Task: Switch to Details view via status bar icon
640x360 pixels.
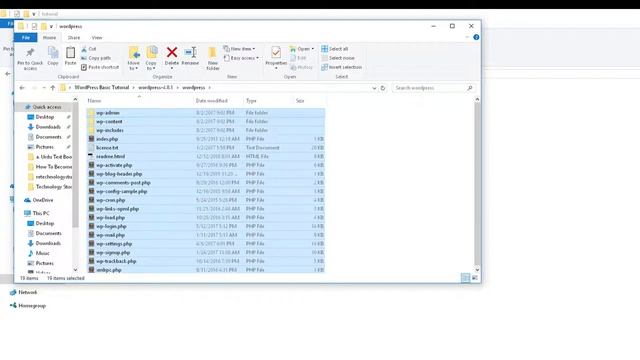Action: click(x=465, y=278)
